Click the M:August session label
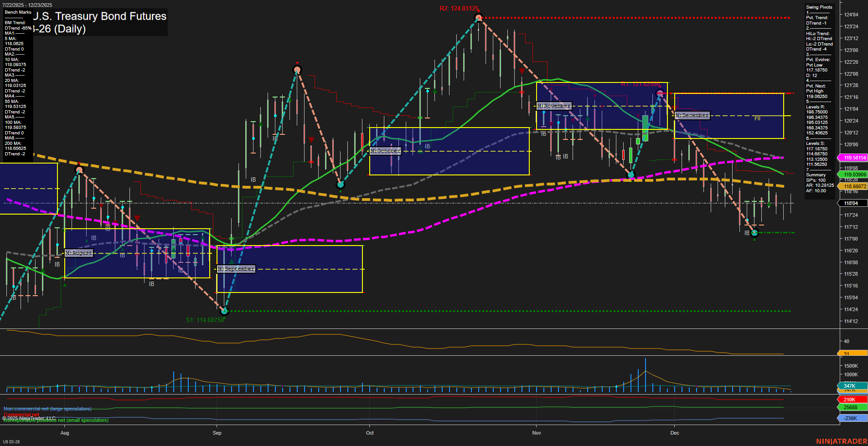 79,253
